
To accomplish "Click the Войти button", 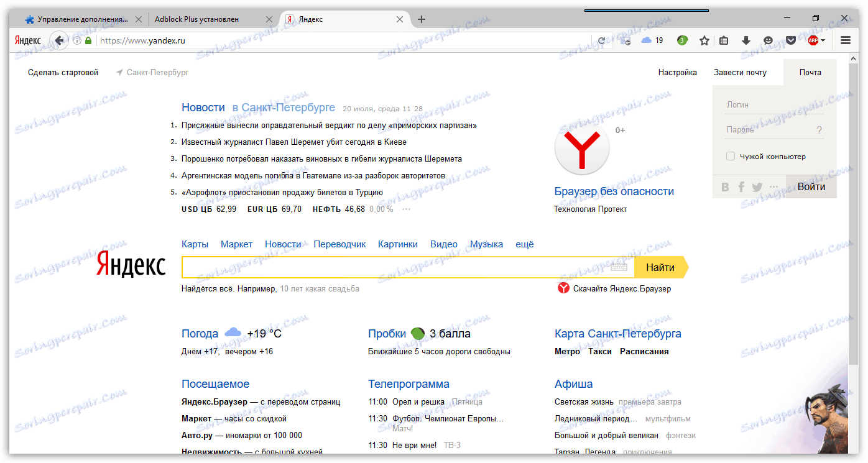I will (811, 187).
